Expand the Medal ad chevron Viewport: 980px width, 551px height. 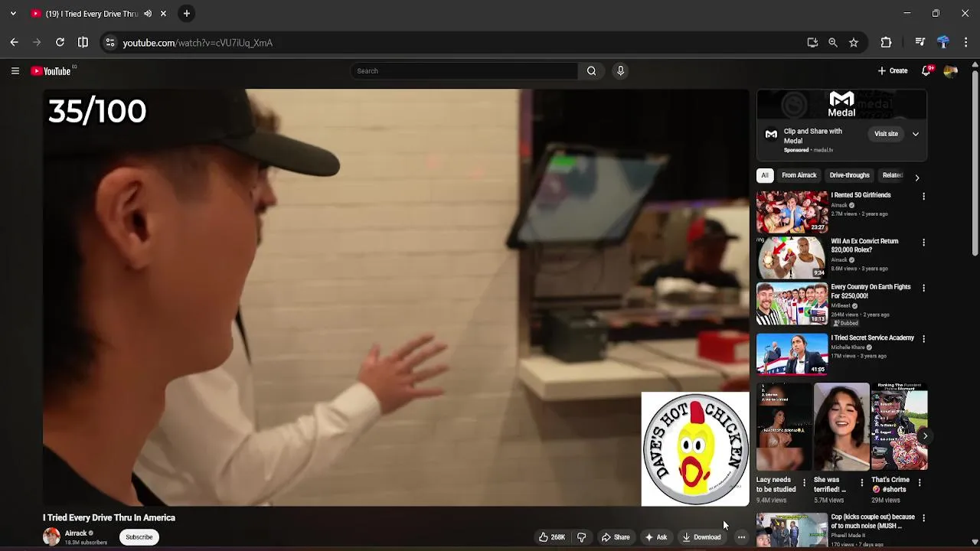point(915,134)
